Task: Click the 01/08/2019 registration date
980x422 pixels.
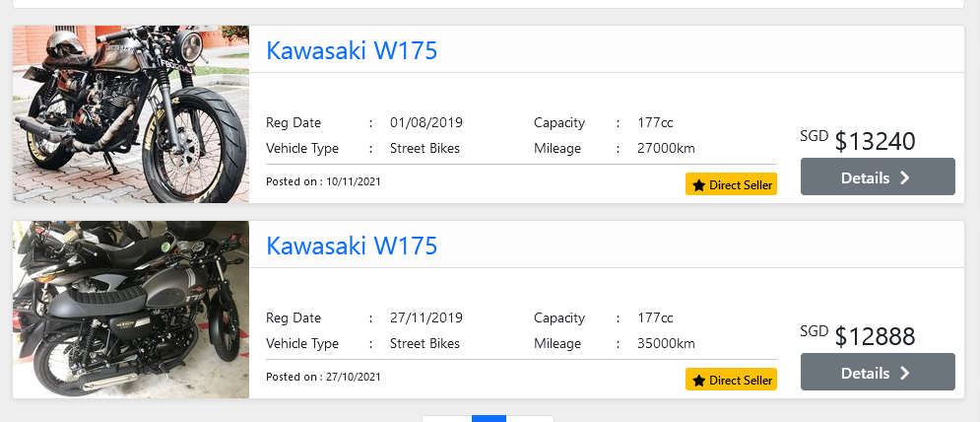Action: point(425,123)
